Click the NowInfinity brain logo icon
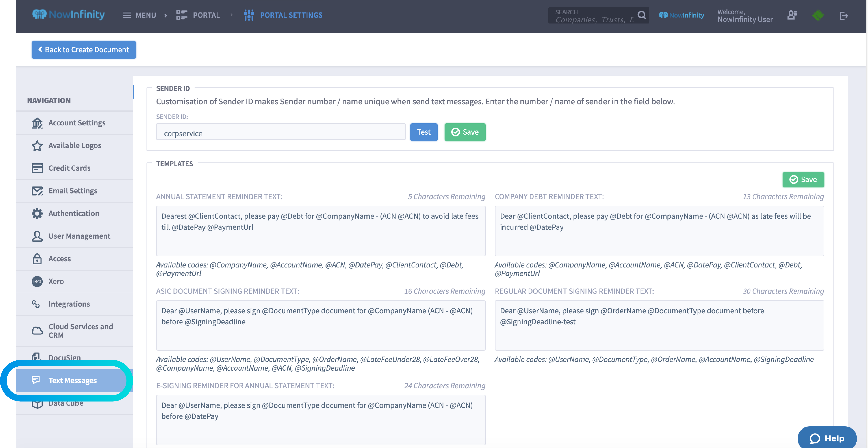 (39, 15)
